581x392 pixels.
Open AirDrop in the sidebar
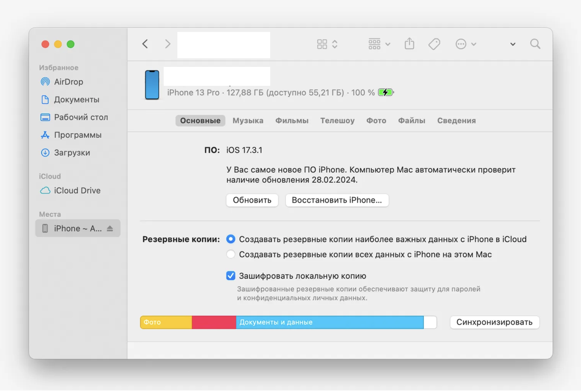[78, 82]
